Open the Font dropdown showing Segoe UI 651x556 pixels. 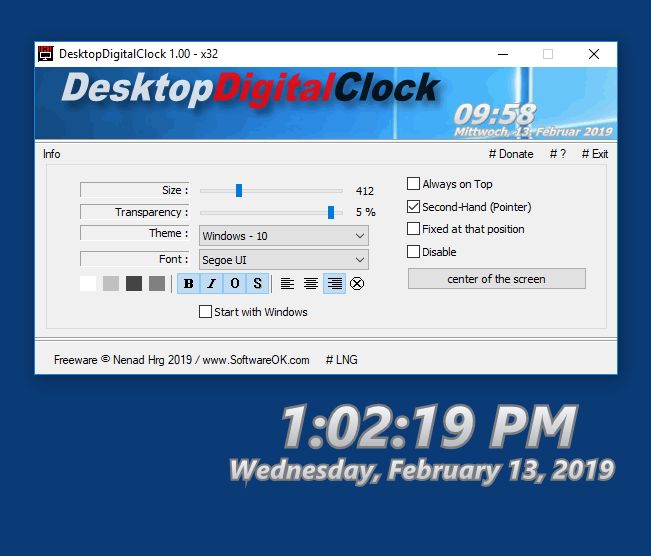(284, 260)
